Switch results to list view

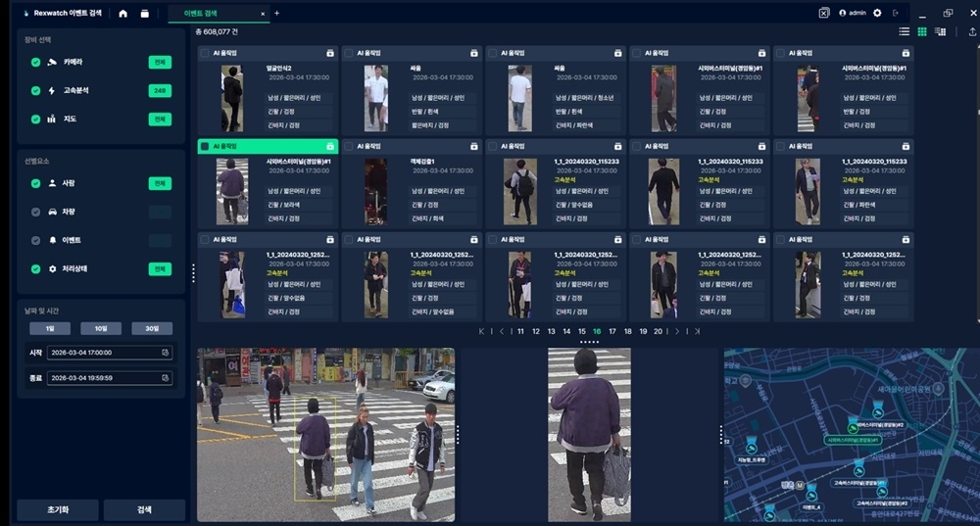tap(904, 32)
